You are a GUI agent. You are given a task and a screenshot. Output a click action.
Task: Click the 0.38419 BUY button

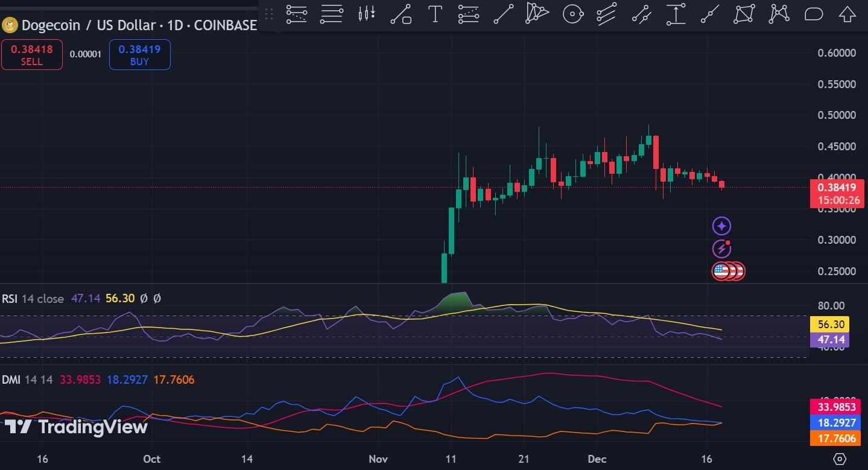[x=139, y=54]
